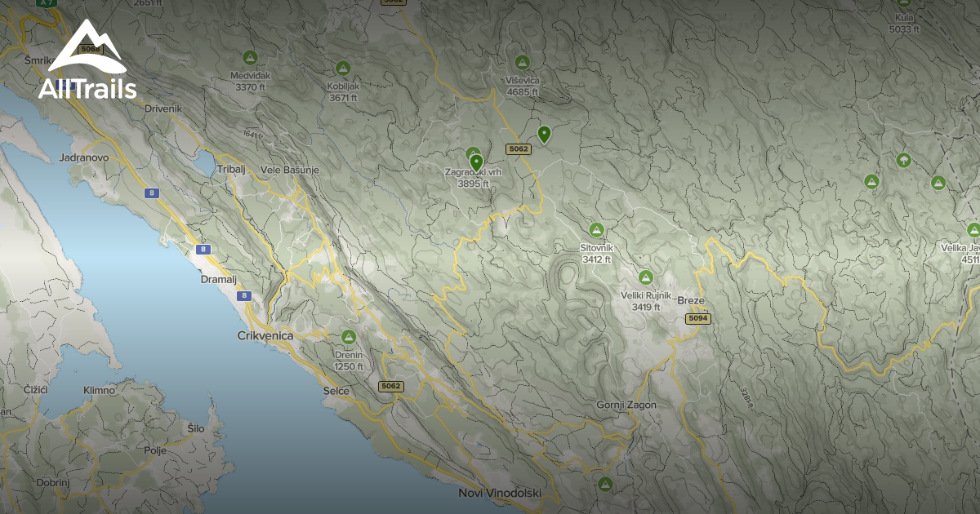Viewport: 980px width, 514px height.
Task: Select the Sitovnik mountain icon
Action: tap(596, 228)
